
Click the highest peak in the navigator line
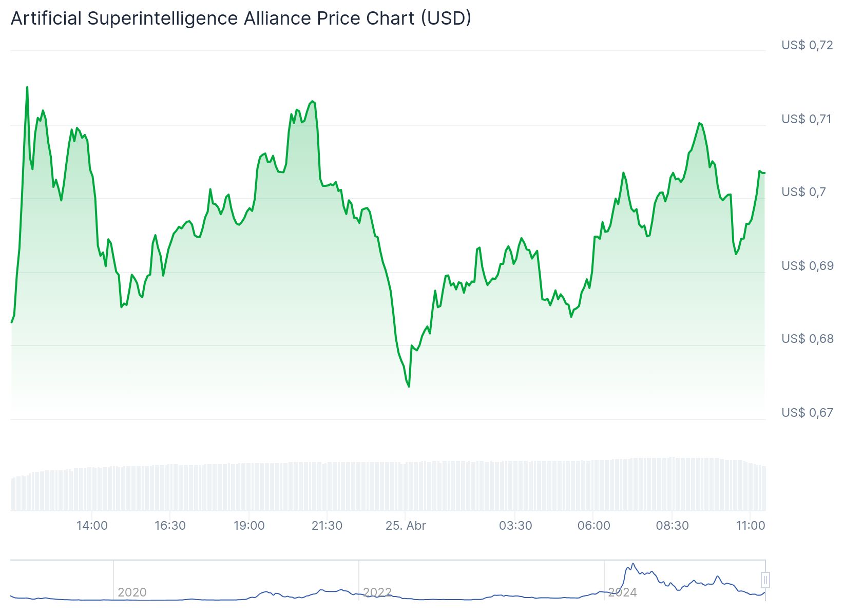pyautogui.click(x=633, y=564)
